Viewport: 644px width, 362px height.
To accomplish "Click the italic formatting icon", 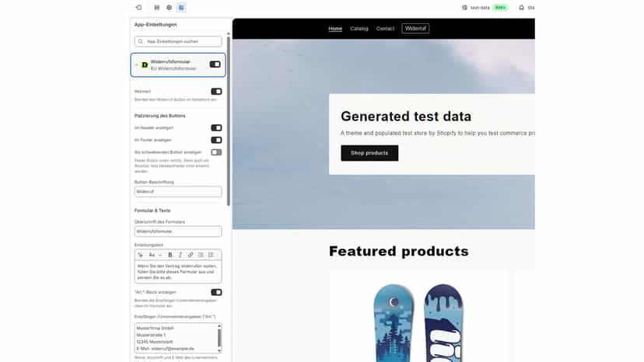I will click(180, 255).
